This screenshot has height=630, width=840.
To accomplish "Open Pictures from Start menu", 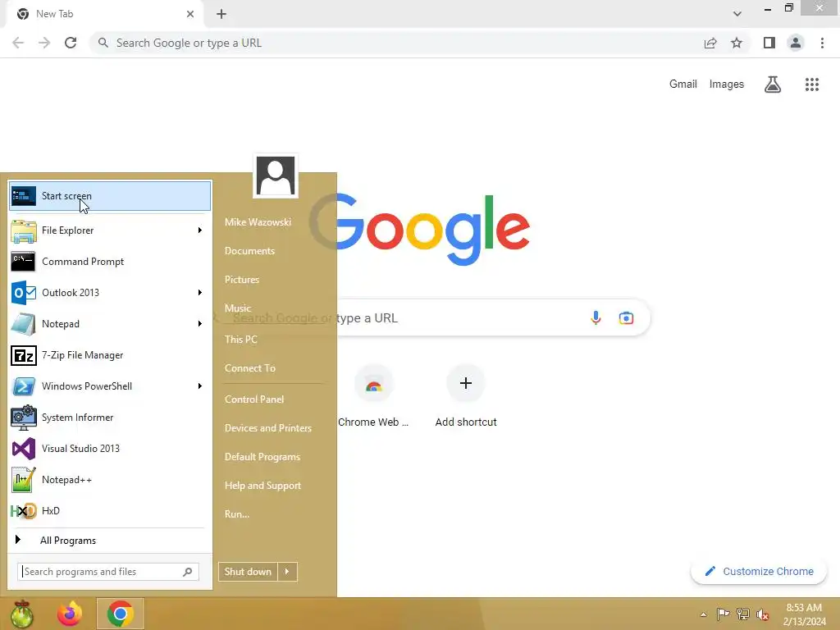I will point(242,280).
